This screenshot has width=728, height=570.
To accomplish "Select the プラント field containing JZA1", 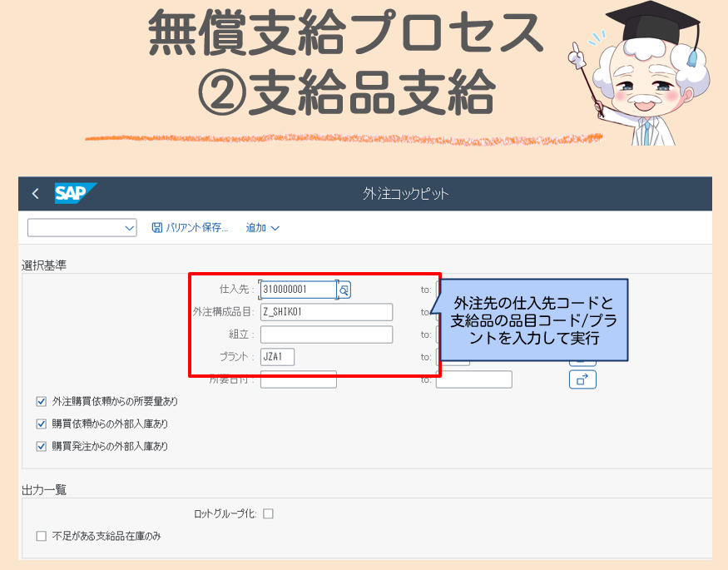I will click(277, 357).
